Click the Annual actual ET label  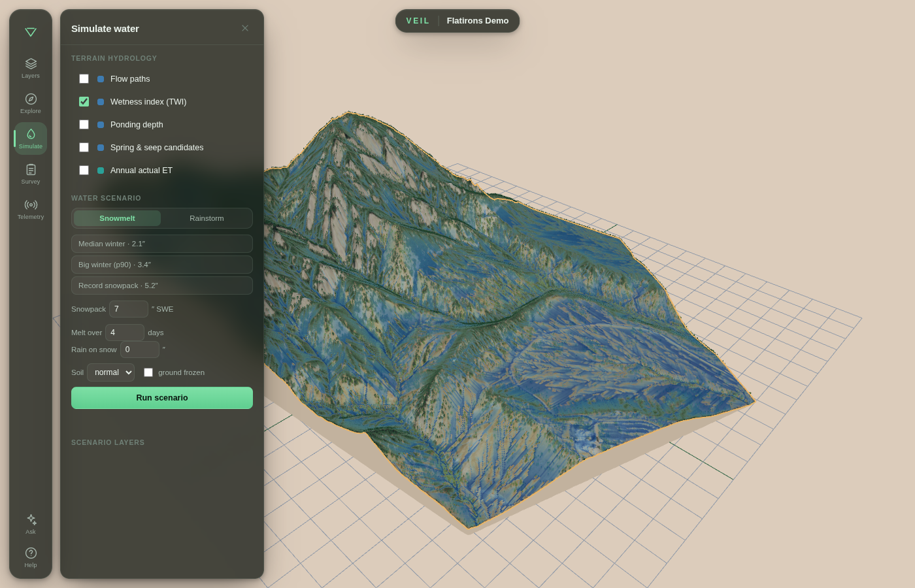click(141, 171)
